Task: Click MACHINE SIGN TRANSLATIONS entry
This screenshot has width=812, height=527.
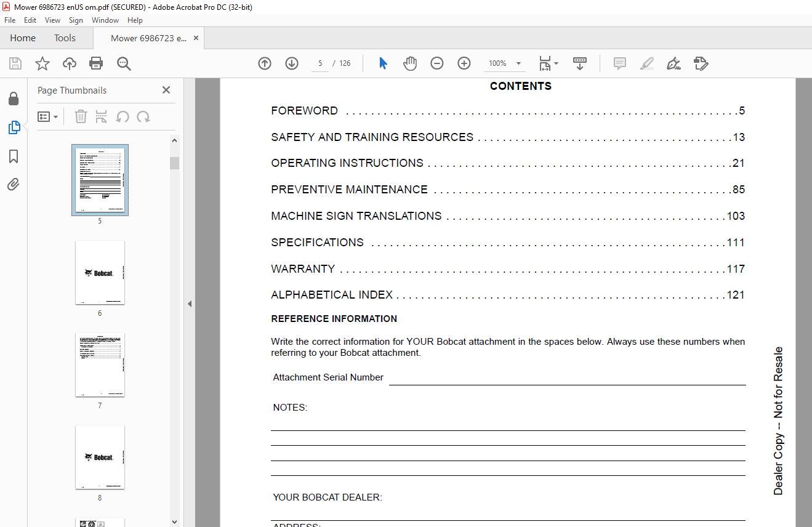Action: click(508, 216)
